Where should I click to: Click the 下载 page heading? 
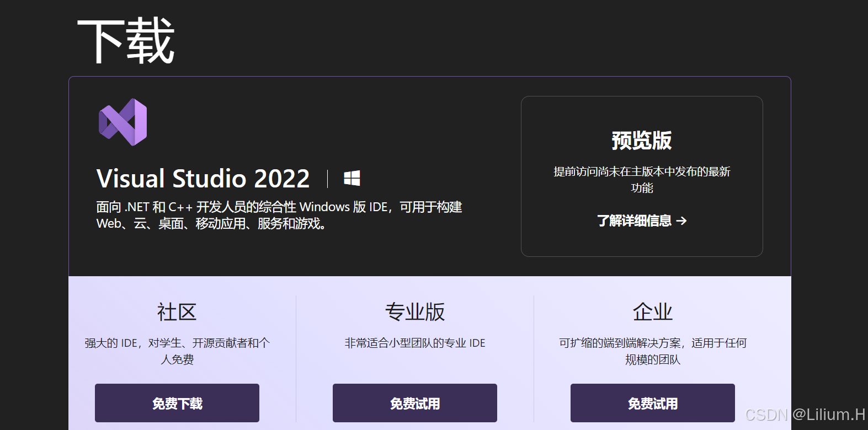[x=126, y=40]
